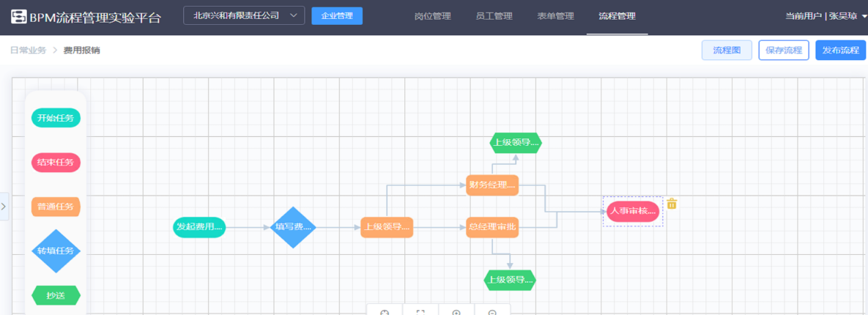This screenshot has width=868, height=315.
Task: Open the 表单管理 tab
Action: [x=555, y=16]
